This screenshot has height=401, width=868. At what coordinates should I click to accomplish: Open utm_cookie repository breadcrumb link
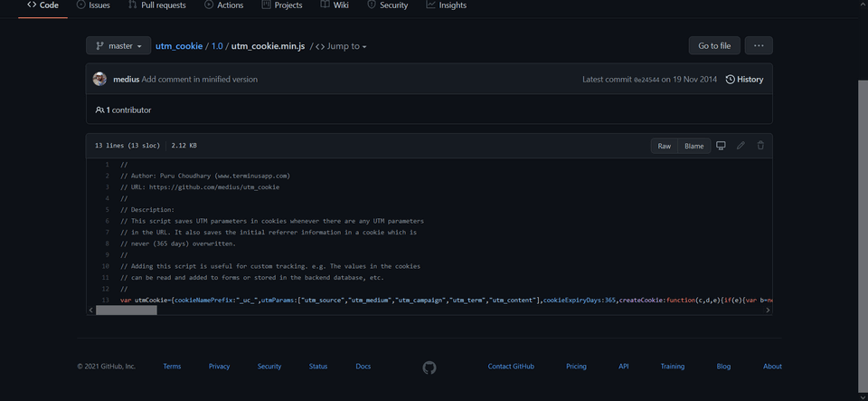[x=178, y=46]
